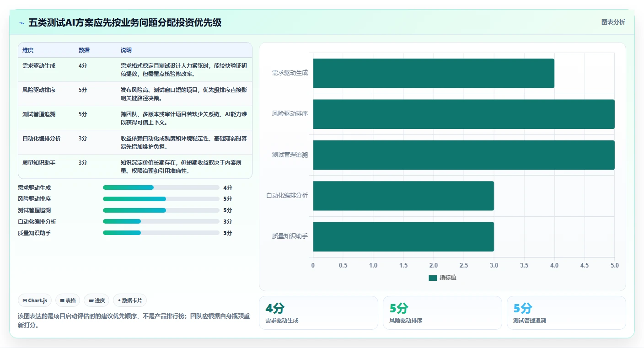644x348 pixels.
Task: Open the 5分 测试管理追溯 data card
Action: pos(566,313)
